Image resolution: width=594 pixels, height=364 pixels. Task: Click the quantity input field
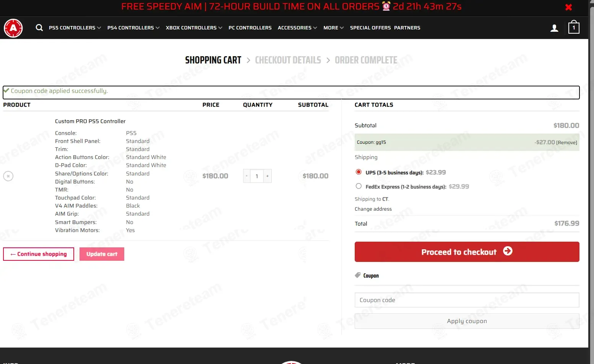click(257, 176)
